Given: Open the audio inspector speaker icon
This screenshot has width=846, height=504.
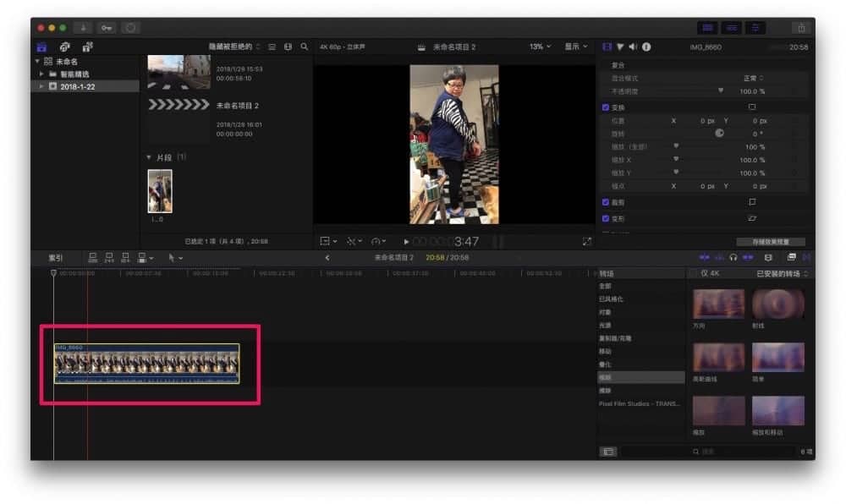Looking at the screenshot, I should (x=633, y=47).
